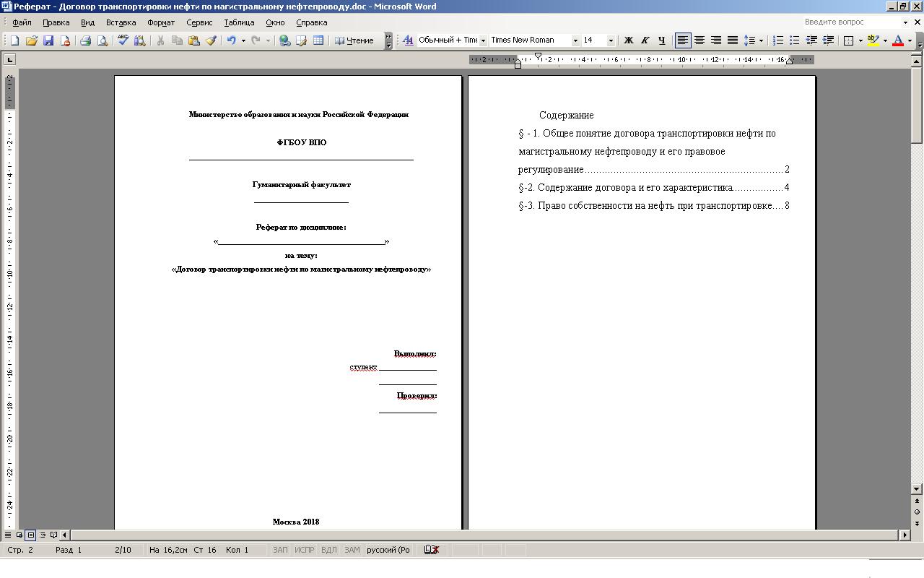This screenshot has height=578, width=924.
Task: Expand the undo history arrow
Action: [x=243, y=40]
